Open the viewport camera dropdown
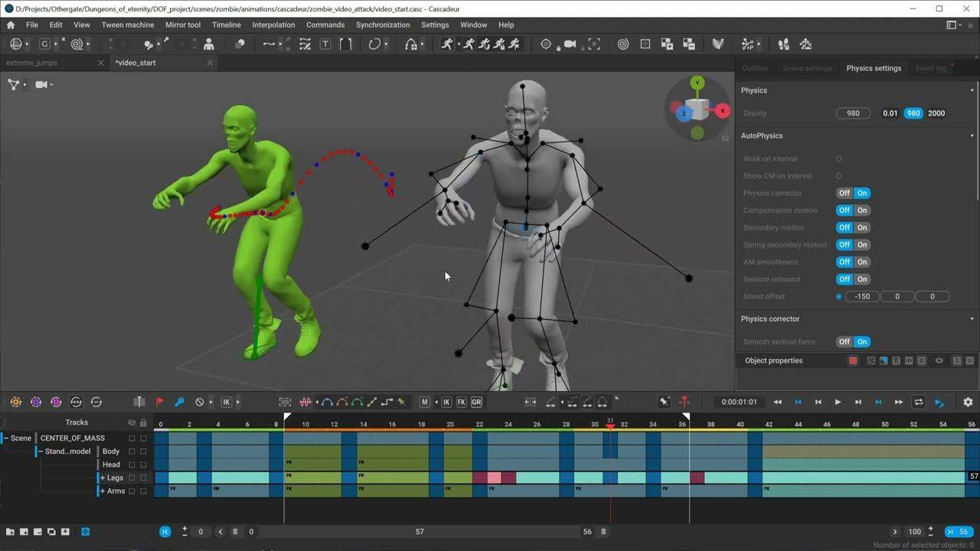 (x=51, y=84)
